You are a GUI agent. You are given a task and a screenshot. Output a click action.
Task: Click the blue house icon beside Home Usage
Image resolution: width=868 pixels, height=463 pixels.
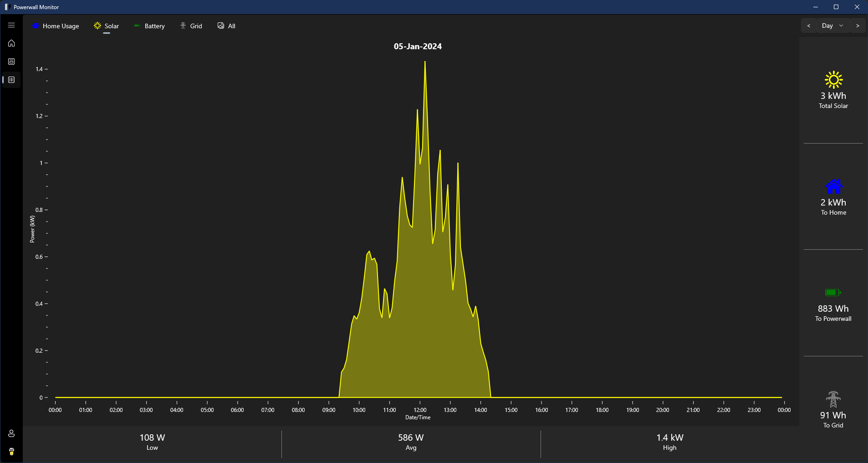36,26
